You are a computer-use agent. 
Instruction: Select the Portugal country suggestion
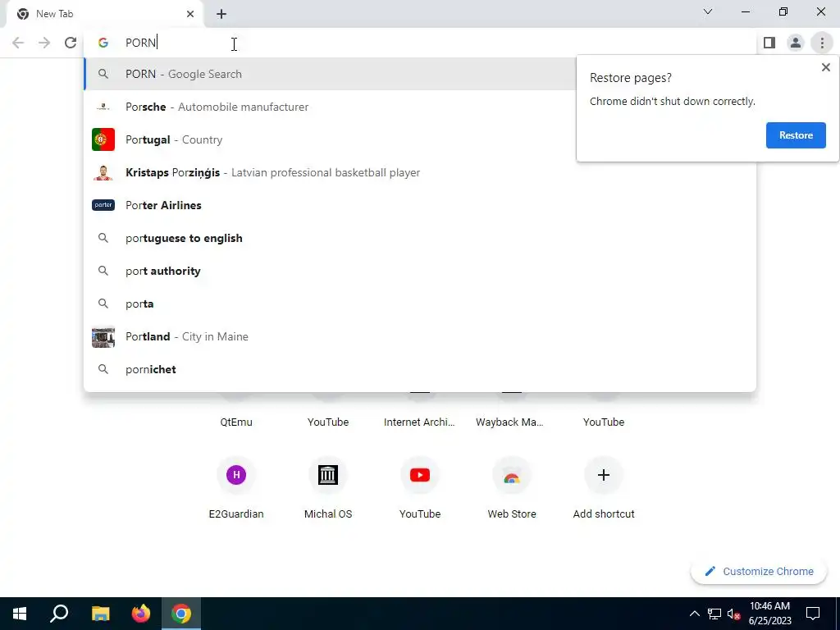(x=330, y=139)
